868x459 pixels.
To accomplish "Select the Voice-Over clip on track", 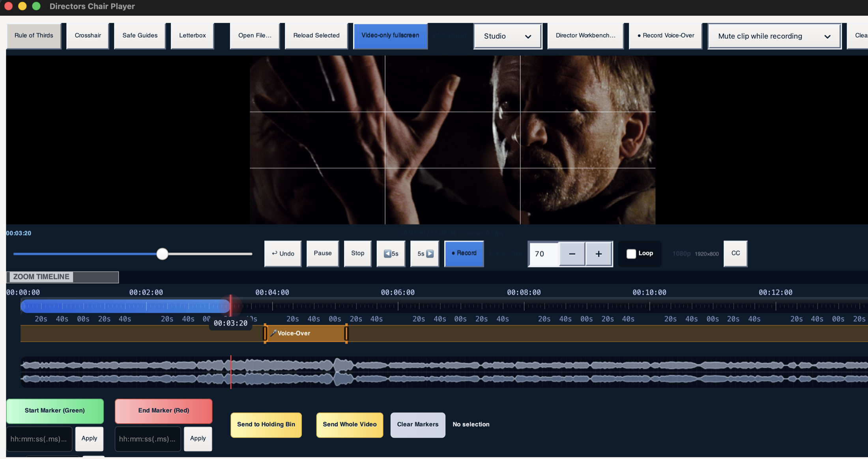I will pos(306,334).
